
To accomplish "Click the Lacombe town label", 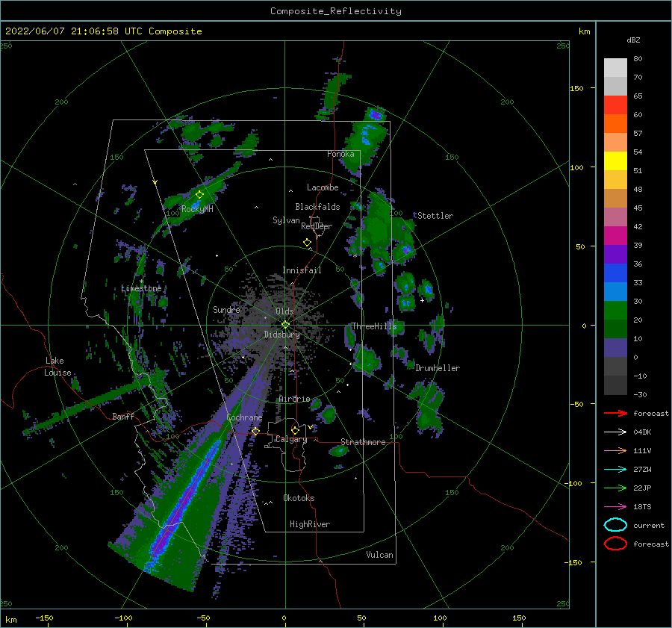I will pyautogui.click(x=323, y=187).
